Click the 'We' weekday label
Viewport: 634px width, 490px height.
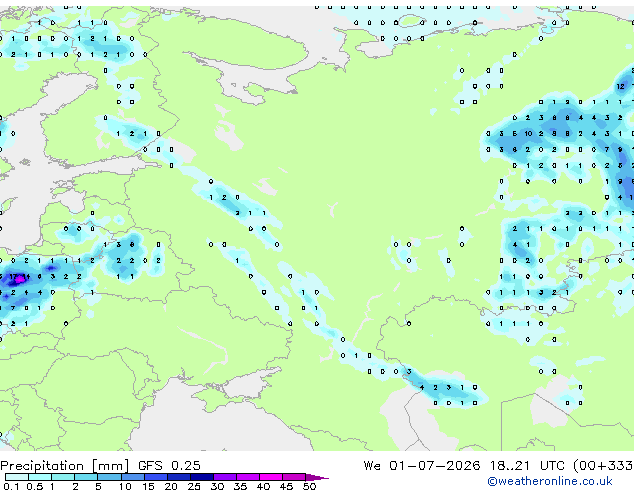(372, 466)
